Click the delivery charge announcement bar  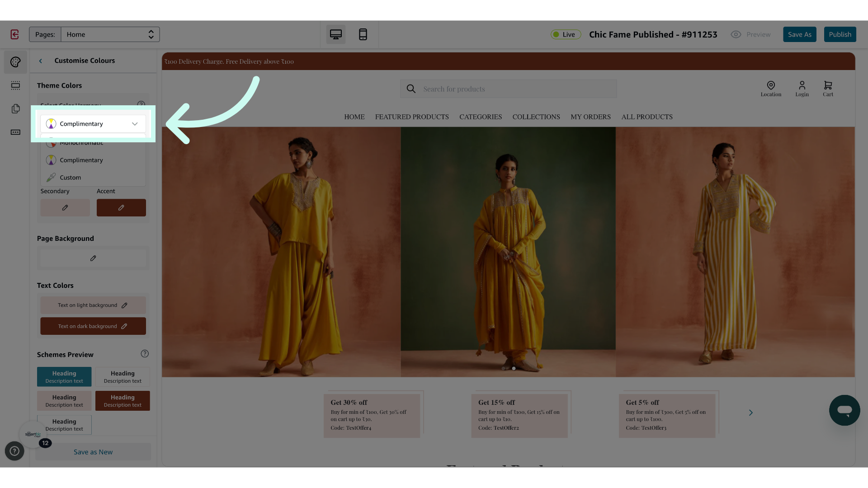coord(509,61)
